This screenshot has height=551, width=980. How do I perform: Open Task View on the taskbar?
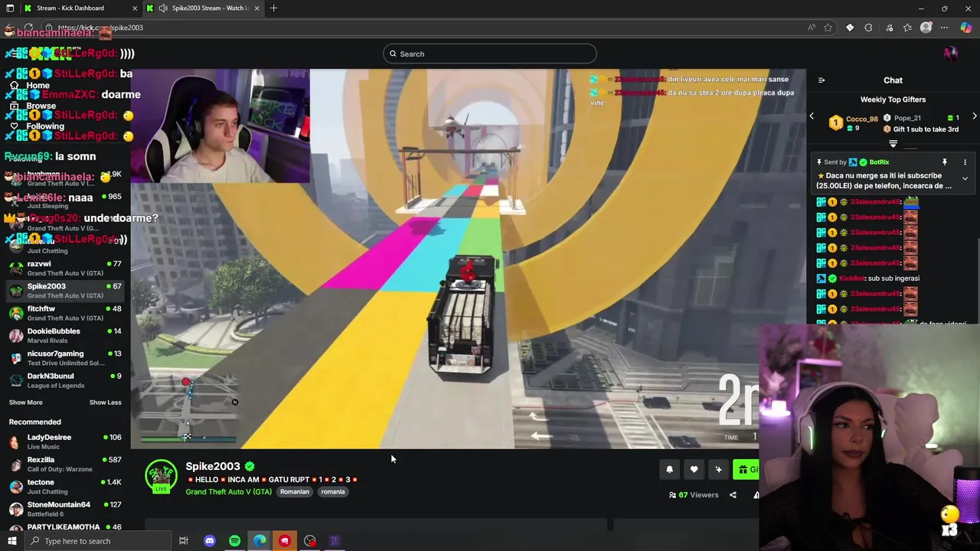click(x=184, y=541)
